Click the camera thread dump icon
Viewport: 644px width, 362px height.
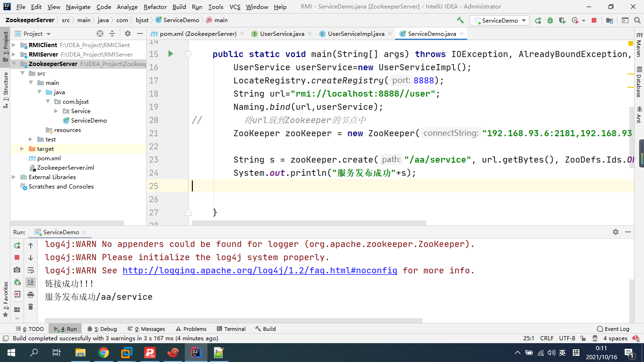point(17,270)
